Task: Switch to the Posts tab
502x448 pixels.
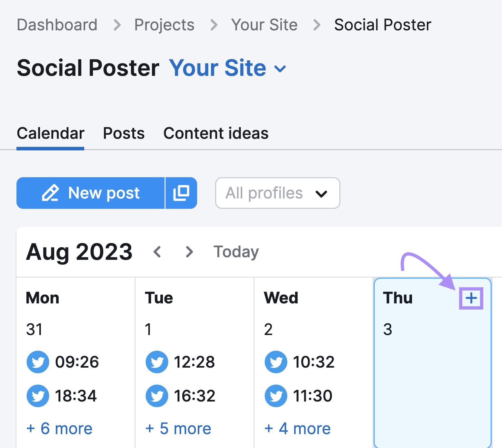Action: pos(124,133)
